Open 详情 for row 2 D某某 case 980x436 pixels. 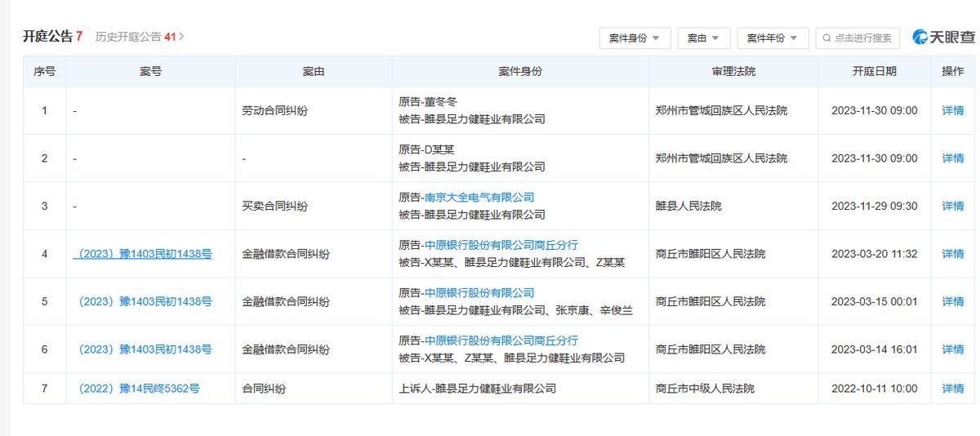point(952,158)
